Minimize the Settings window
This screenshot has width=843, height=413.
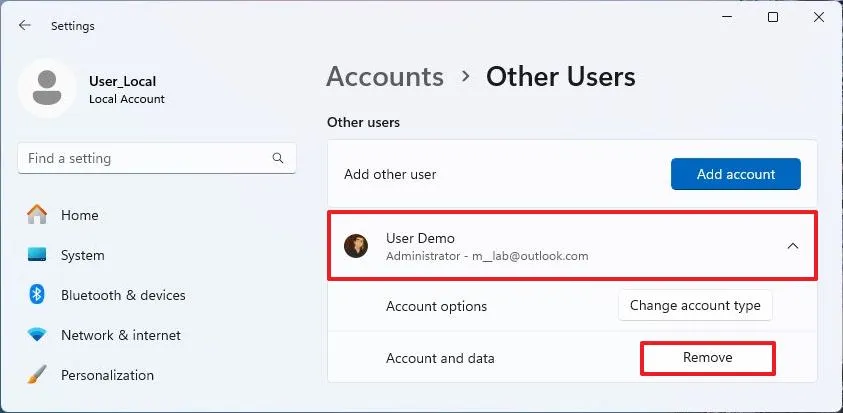pos(725,17)
